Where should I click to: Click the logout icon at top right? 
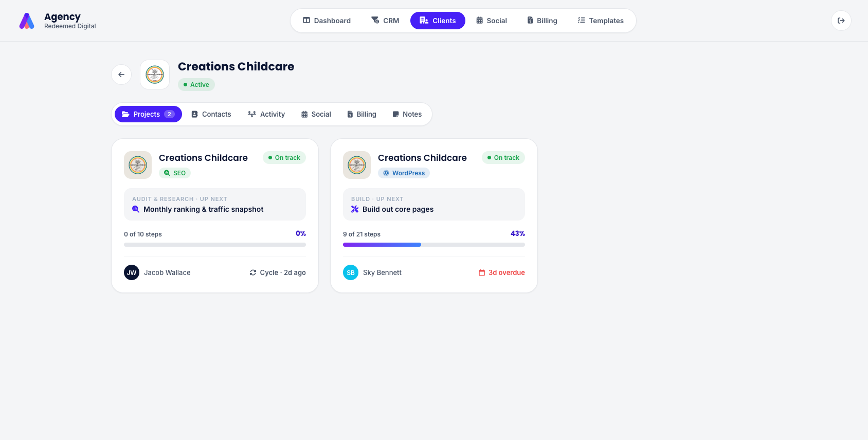(841, 21)
